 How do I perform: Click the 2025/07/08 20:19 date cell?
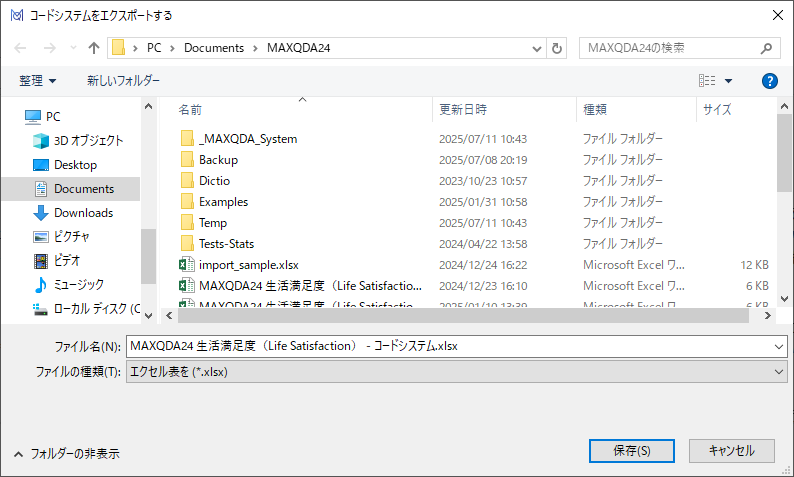tap(483, 160)
